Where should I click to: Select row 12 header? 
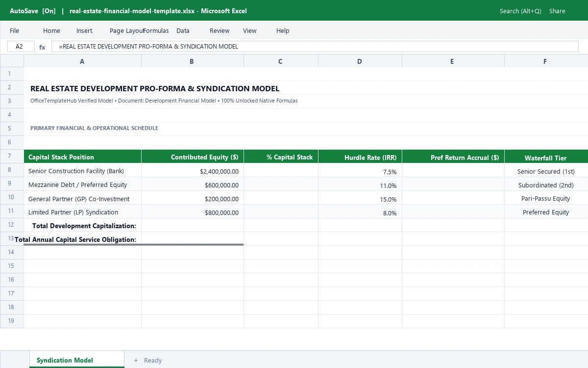12,225
